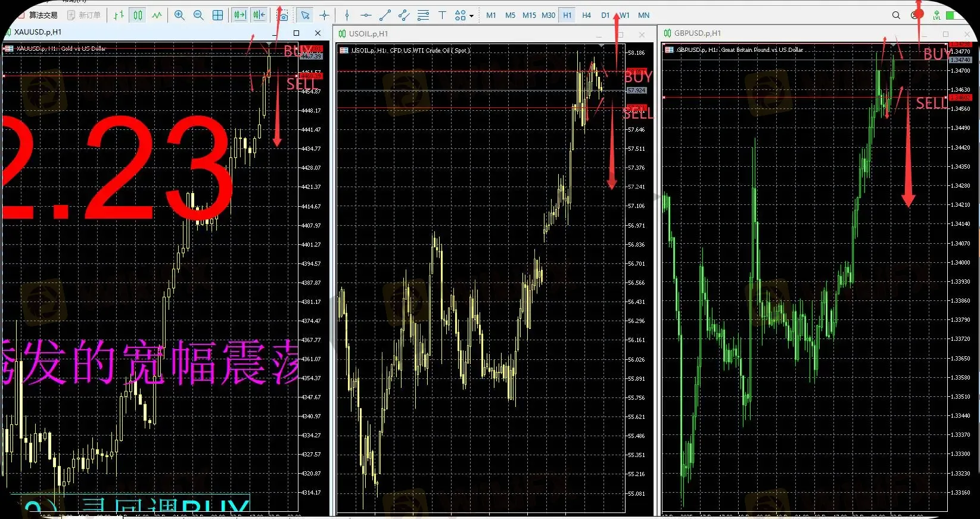Switch to the M15 timeframe

[529, 15]
